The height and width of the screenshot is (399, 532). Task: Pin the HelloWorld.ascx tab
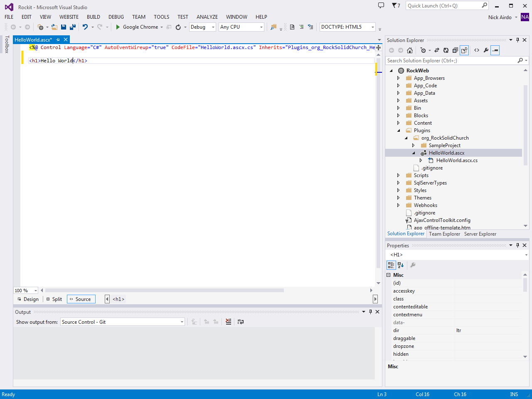tap(58, 39)
